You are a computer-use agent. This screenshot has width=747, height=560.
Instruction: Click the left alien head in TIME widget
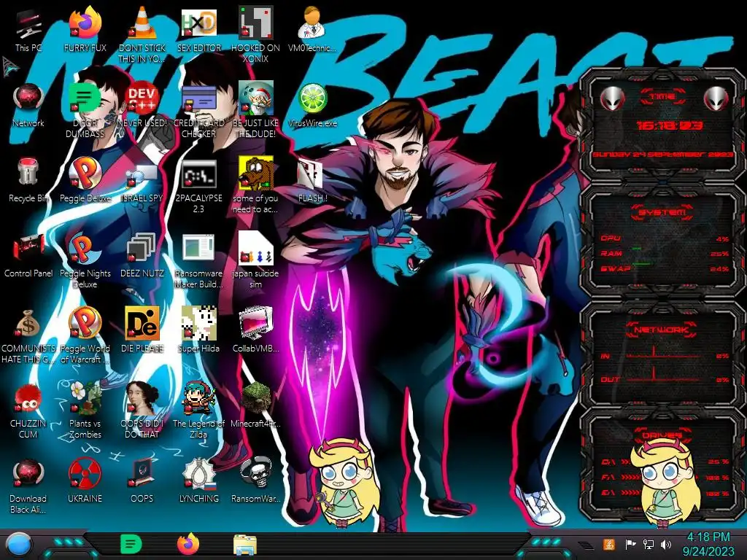612,99
